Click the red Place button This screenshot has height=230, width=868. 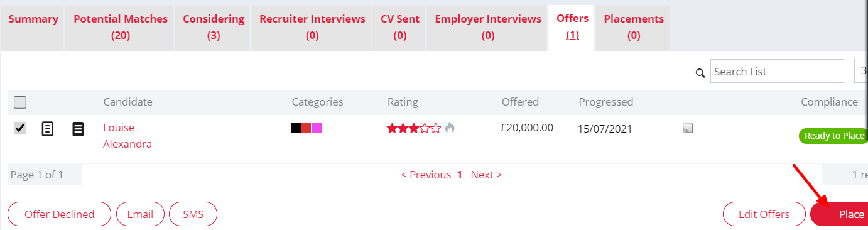point(840,214)
